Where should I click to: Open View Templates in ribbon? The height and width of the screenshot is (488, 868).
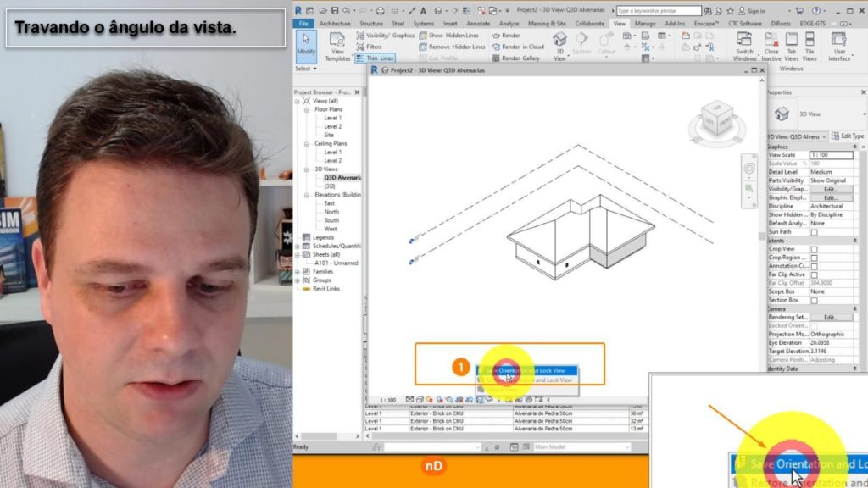pos(337,46)
